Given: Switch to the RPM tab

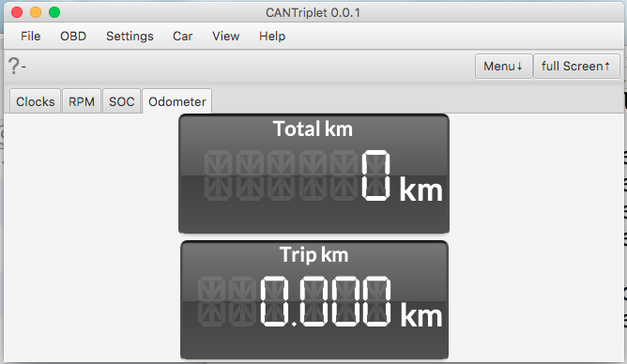Looking at the screenshot, I should click(x=82, y=101).
